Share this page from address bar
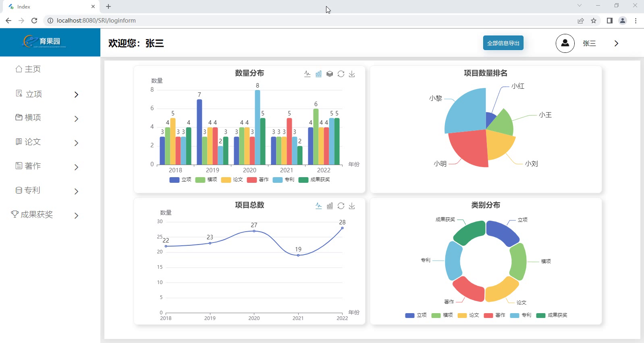644x343 pixels. tap(581, 21)
